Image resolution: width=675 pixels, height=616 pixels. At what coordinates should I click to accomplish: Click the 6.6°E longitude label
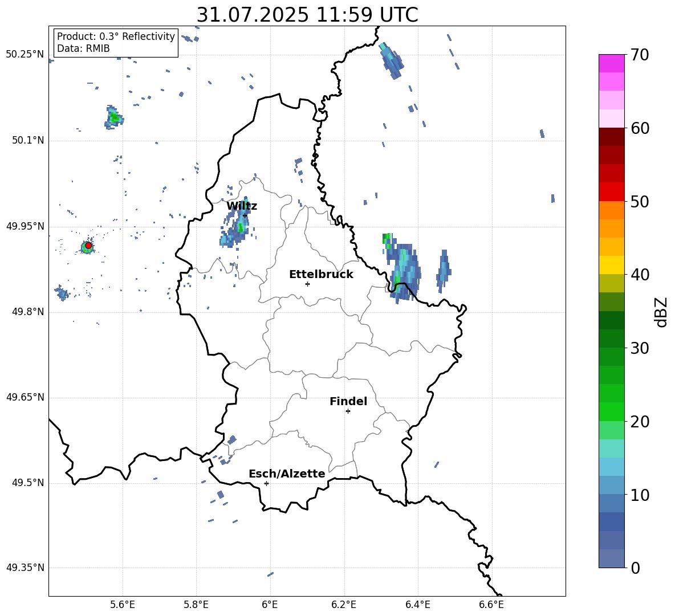(491, 605)
